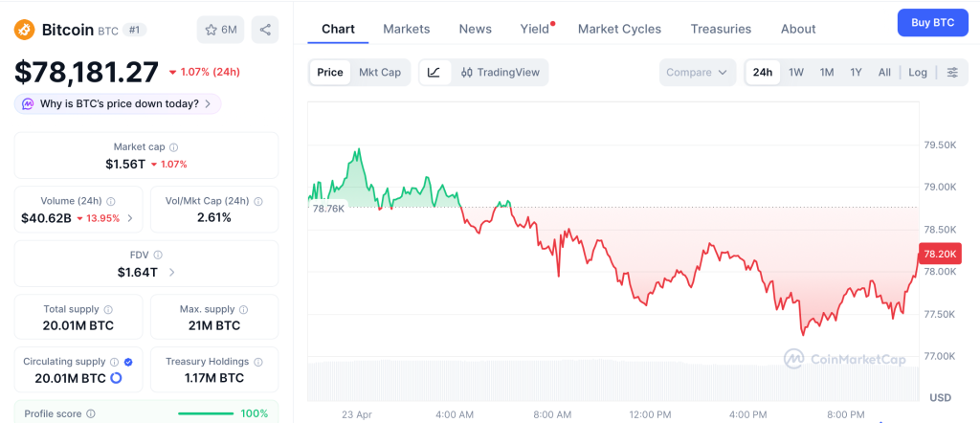Select the 1W time range
The height and width of the screenshot is (423, 980).
796,72
